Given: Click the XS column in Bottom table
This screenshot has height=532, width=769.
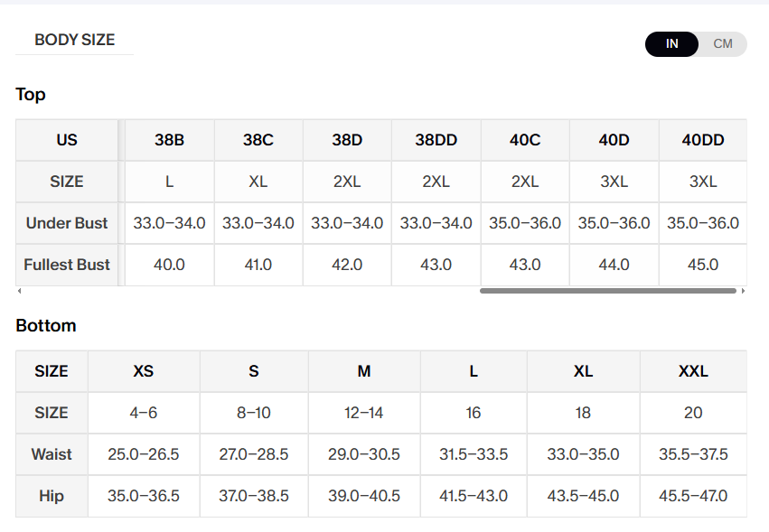Looking at the screenshot, I should pyautogui.click(x=144, y=371).
